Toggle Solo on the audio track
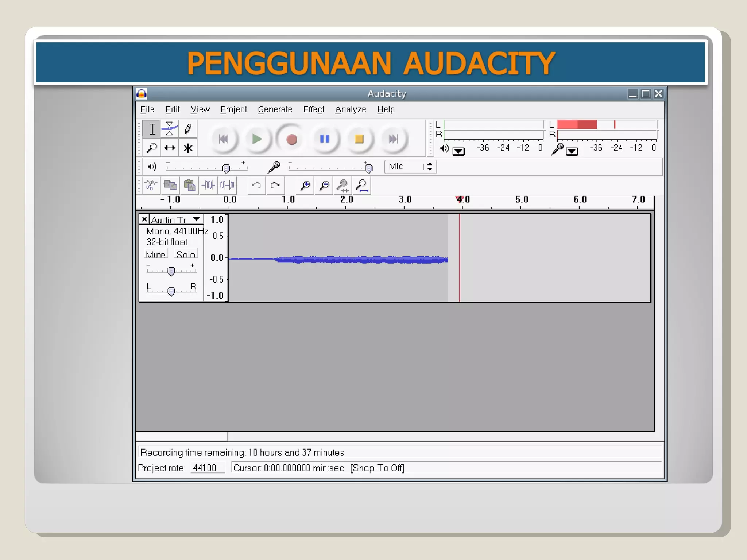The width and height of the screenshot is (747, 560). (186, 254)
